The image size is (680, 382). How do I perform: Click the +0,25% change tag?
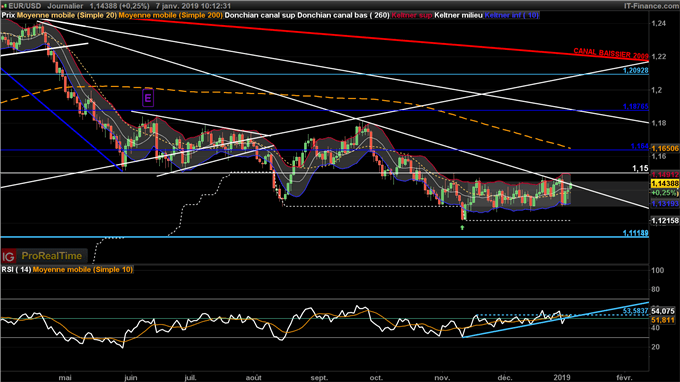[665, 193]
